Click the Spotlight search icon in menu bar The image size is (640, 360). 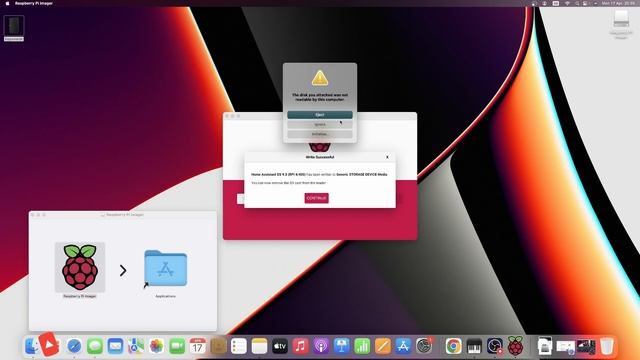[577, 3]
